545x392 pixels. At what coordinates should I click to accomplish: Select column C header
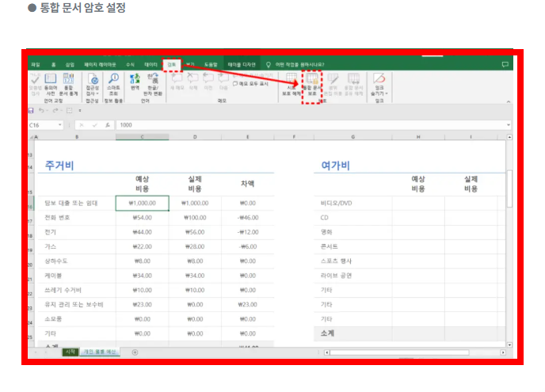pos(142,137)
